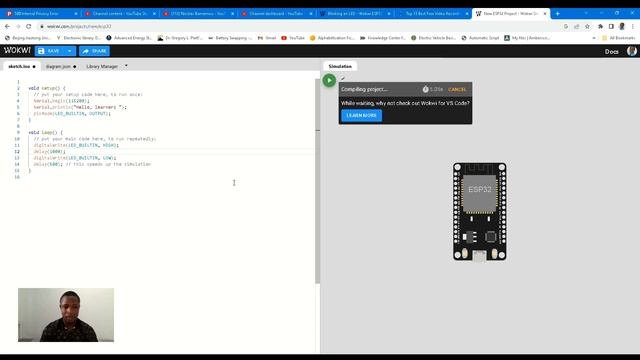The height and width of the screenshot is (360, 640).
Task: Go back in browser history
Action: point(7,26)
